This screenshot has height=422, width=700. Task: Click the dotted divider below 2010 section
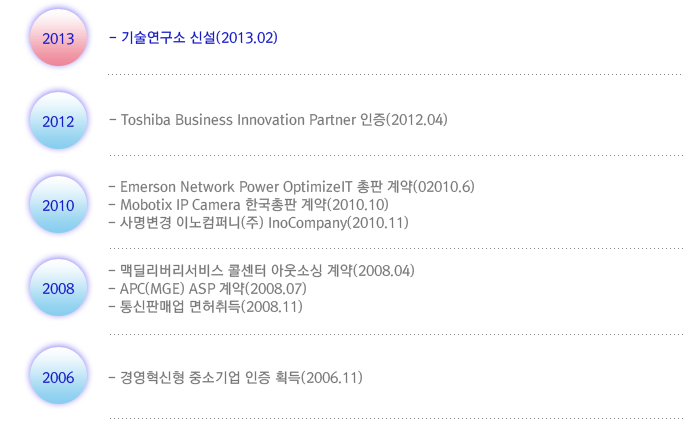point(396,248)
